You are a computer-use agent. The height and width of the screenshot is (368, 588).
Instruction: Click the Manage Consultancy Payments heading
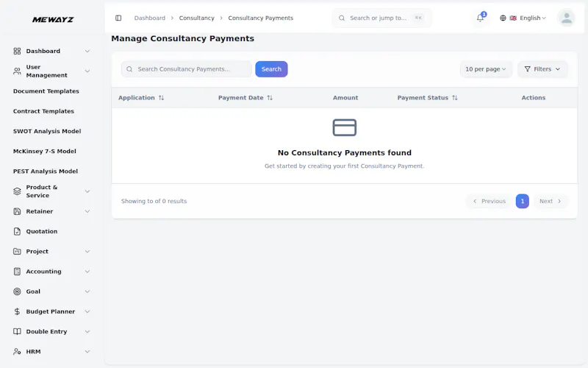(182, 39)
